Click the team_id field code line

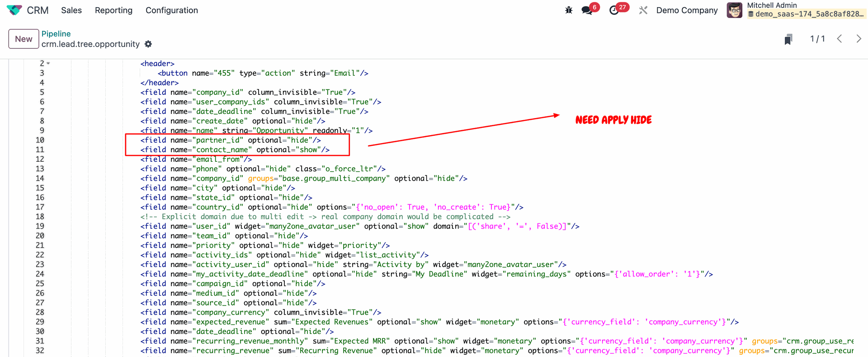224,236
